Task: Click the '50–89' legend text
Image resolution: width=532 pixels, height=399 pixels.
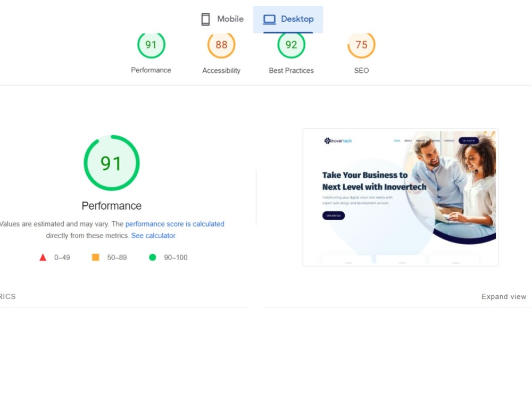Action: pyautogui.click(x=117, y=257)
